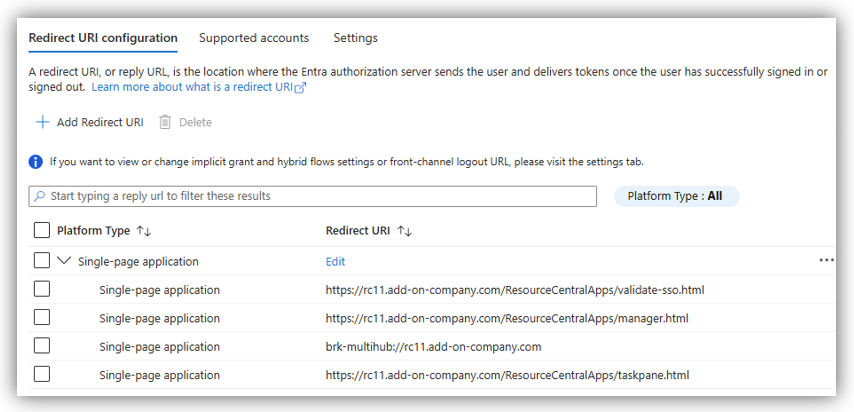Open the Settings tab
The width and height of the screenshot is (854, 412).
pyautogui.click(x=355, y=38)
